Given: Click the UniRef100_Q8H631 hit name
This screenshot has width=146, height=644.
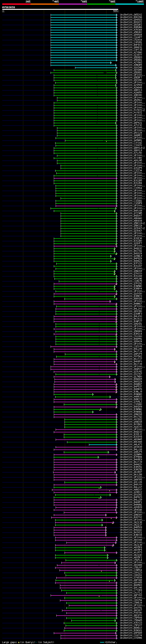Looking at the screenshot, I should pyautogui.click(x=131, y=47).
